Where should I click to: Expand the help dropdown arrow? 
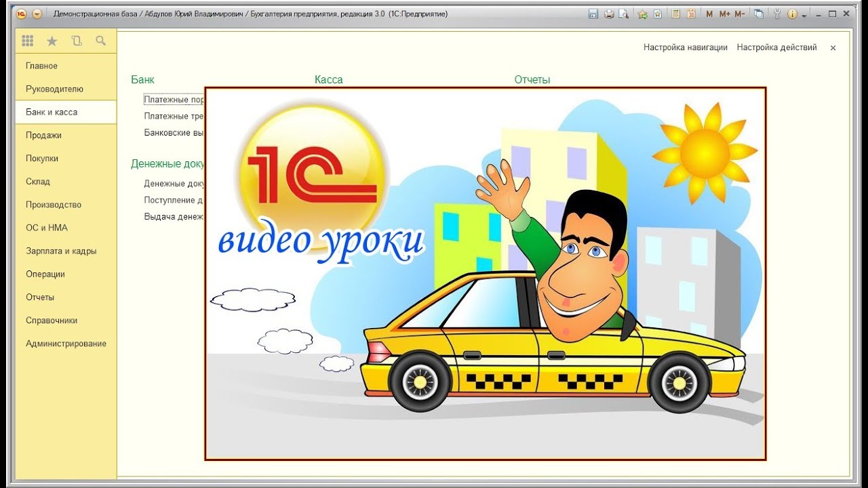click(x=804, y=14)
